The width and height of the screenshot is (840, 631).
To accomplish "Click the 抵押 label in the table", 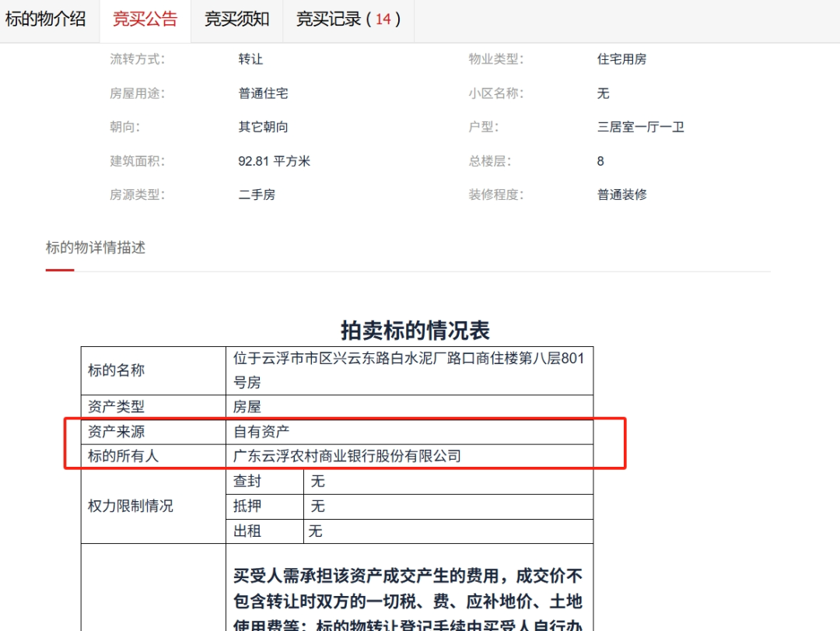I will [247, 507].
